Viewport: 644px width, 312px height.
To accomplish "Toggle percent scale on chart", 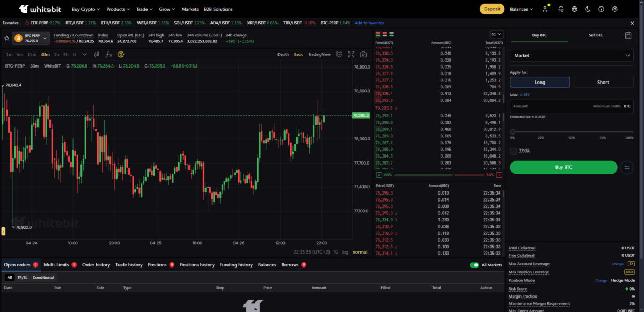I will (x=336, y=252).
